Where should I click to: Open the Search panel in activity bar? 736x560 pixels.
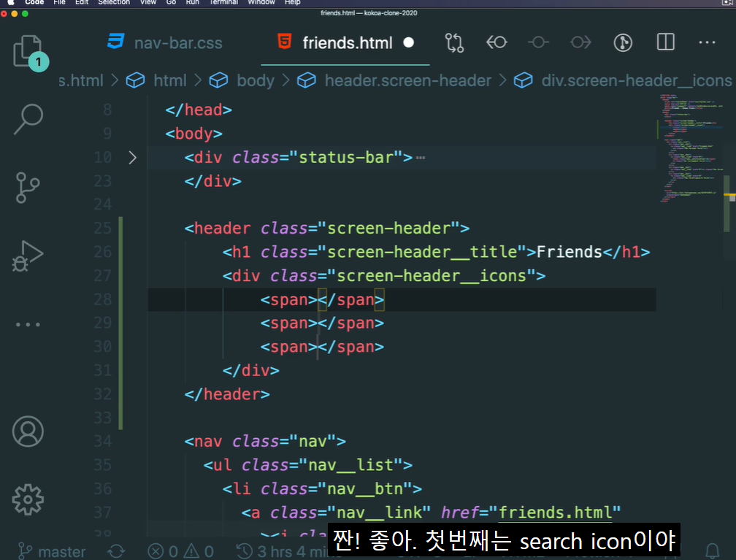click(28, 119)
